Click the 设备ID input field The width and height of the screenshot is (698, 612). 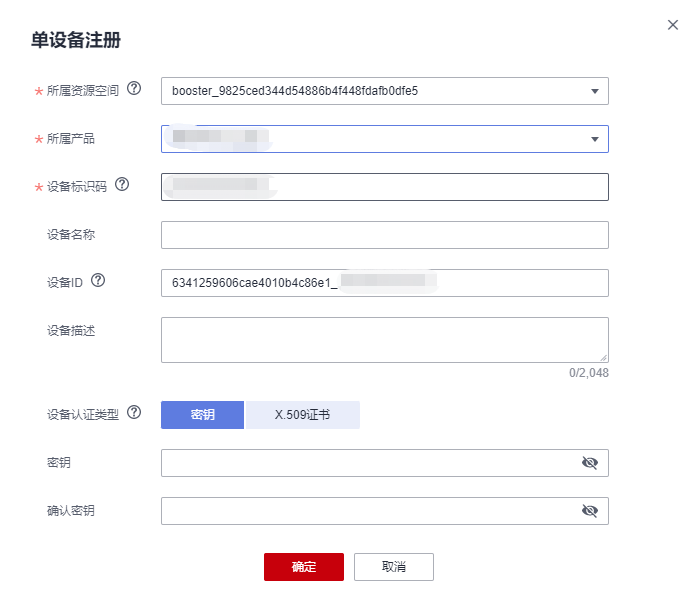point(385,283)
